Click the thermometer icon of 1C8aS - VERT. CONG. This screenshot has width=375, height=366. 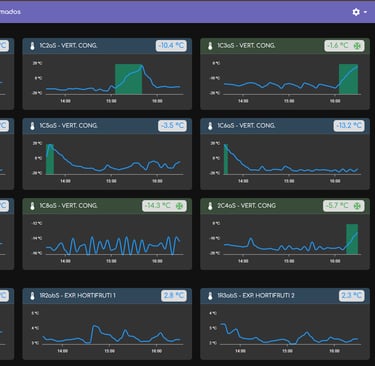[32, 206]
